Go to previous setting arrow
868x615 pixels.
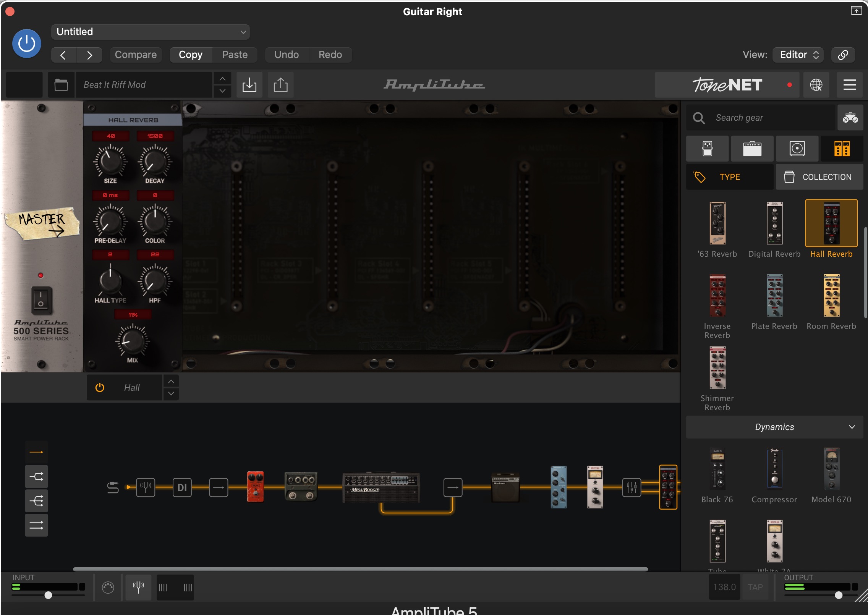pyautogui.click(x=63, y=55)
